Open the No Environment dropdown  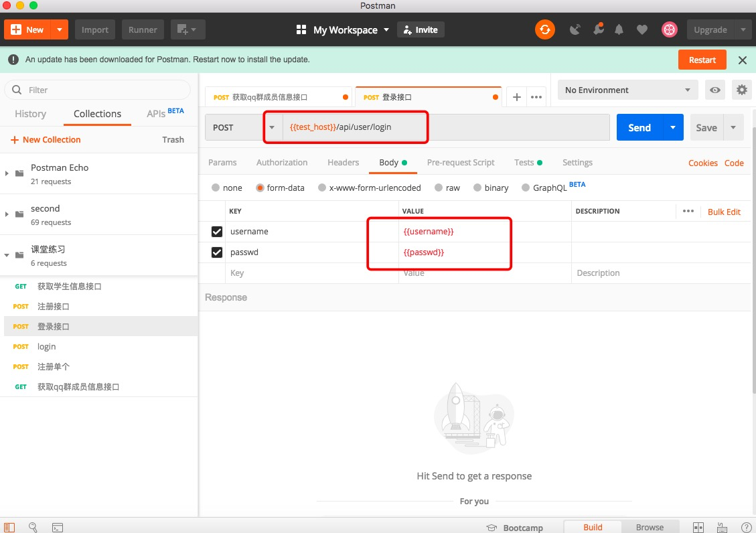tap(627, 89)
